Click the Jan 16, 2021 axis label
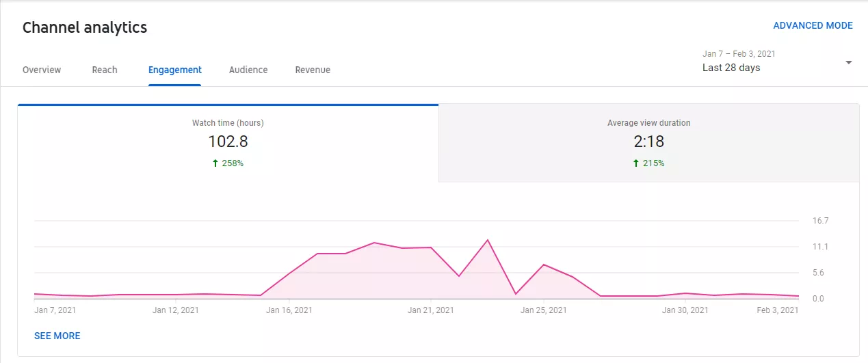This screenshot has width=868, height=363. tap(289, 310)
